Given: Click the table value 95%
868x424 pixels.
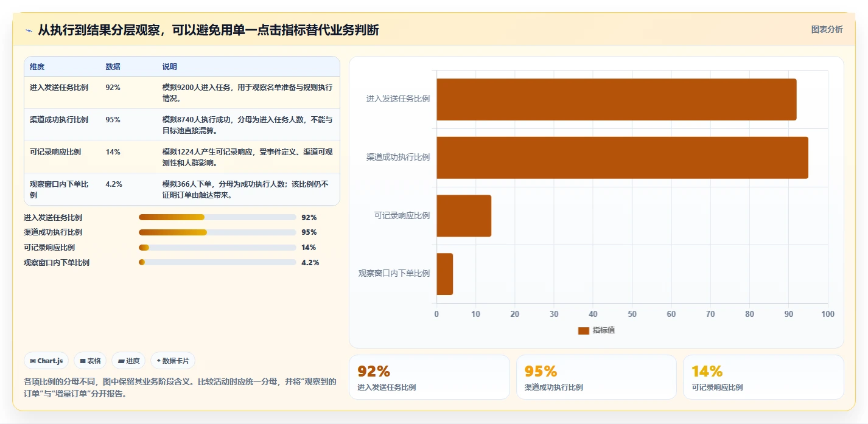Looking at the screenshot, I should 113,120.
